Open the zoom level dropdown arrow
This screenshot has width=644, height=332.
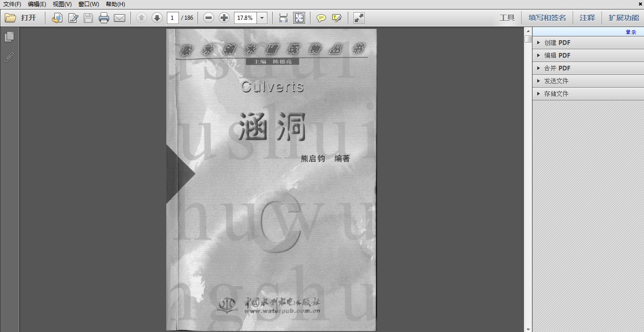[262, 18]
